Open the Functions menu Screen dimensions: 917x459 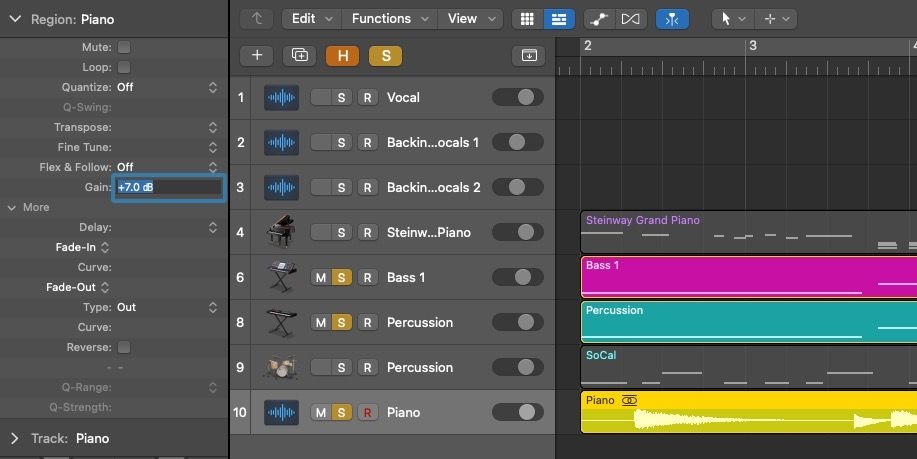(x=389, y=18)
